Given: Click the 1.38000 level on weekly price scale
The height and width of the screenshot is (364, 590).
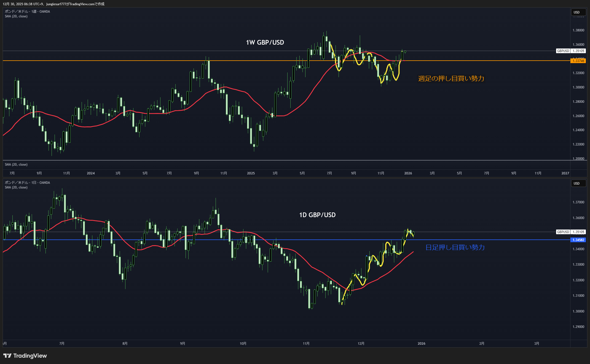Looking at the screenshot, I should (x=578, y=30).
